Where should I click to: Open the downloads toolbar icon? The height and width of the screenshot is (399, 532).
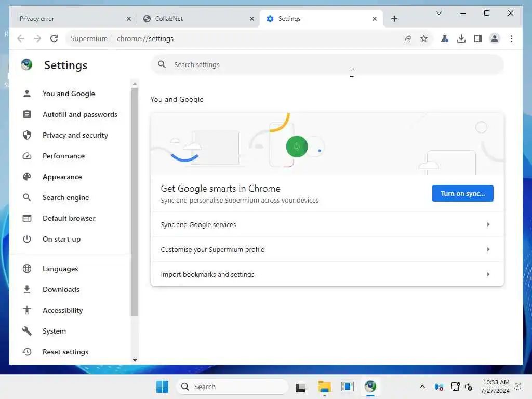point(461,38)
